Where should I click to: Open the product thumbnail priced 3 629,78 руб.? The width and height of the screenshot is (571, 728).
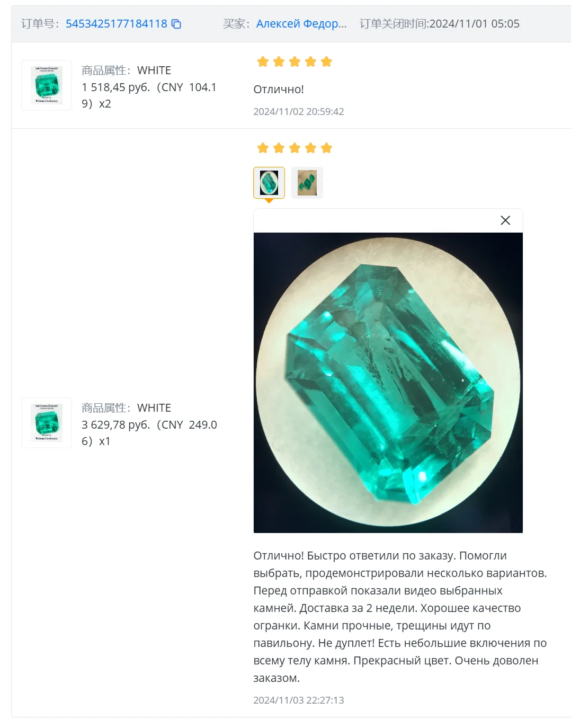click(47, 423)
